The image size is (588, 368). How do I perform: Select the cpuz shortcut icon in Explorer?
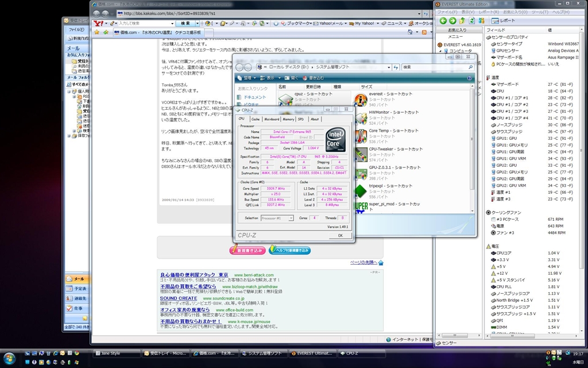tap(285, 100)
